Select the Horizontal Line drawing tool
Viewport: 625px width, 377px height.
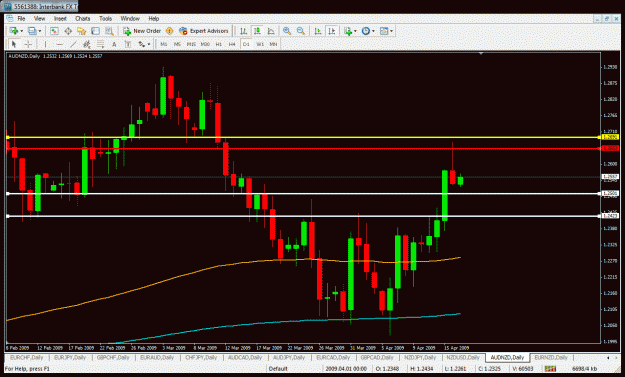coord(59,44)
